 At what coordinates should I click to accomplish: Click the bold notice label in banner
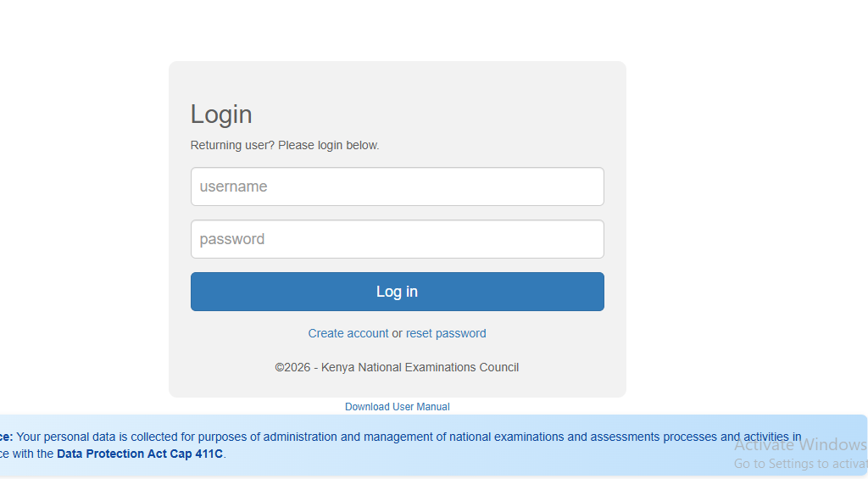click(x=6, y=437)
